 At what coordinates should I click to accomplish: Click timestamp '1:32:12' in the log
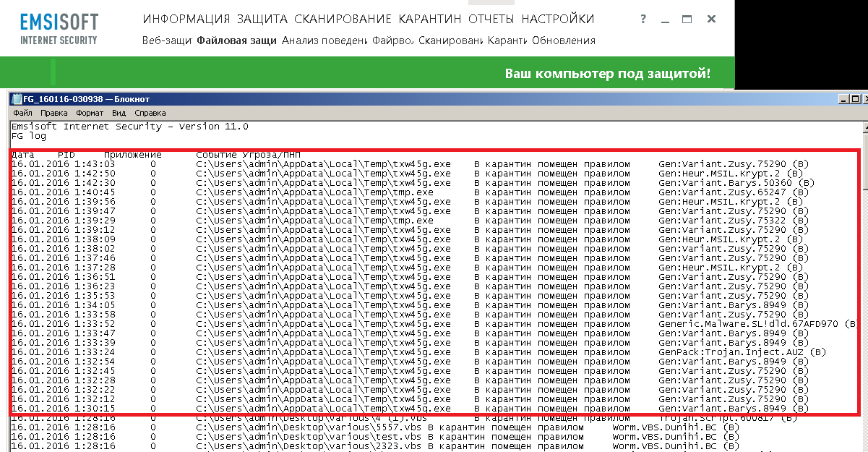pyautogui.click(x=95, y=399)
